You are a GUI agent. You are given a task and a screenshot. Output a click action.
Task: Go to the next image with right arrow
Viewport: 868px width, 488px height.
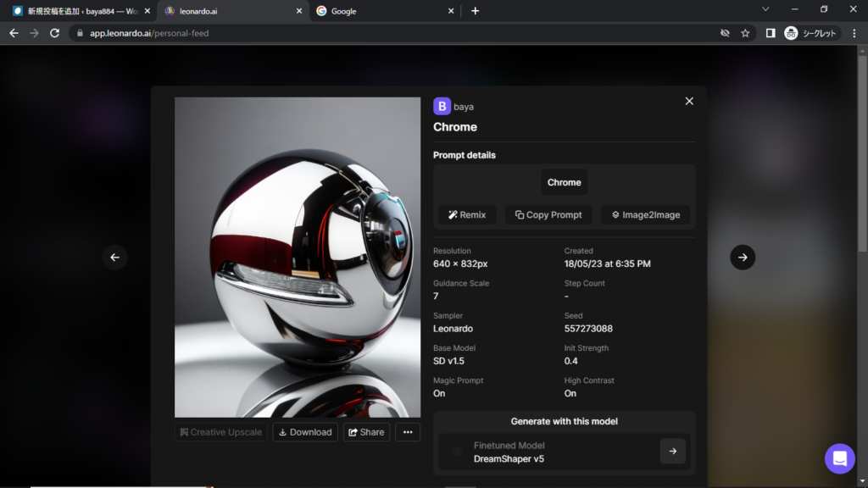click(743, 258)
